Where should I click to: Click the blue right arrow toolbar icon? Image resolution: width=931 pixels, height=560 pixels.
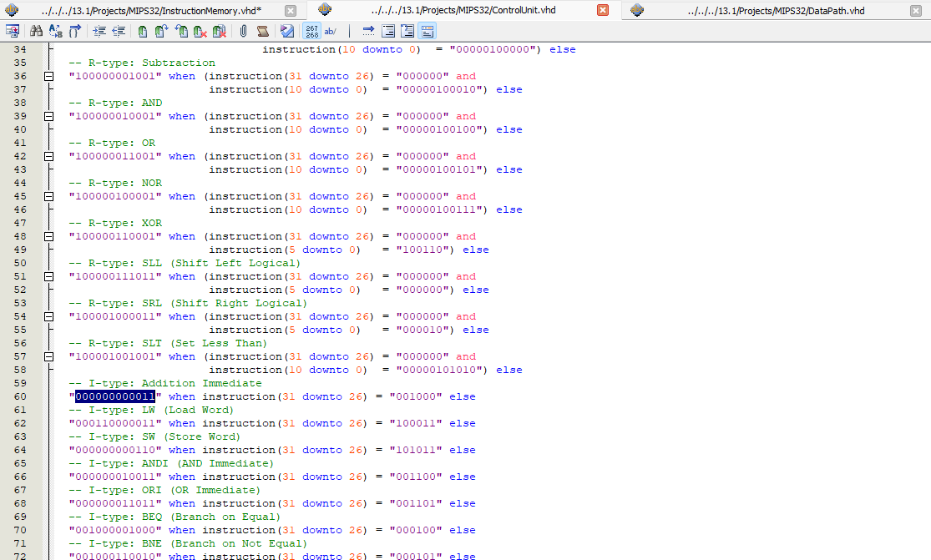coord(368,31)
